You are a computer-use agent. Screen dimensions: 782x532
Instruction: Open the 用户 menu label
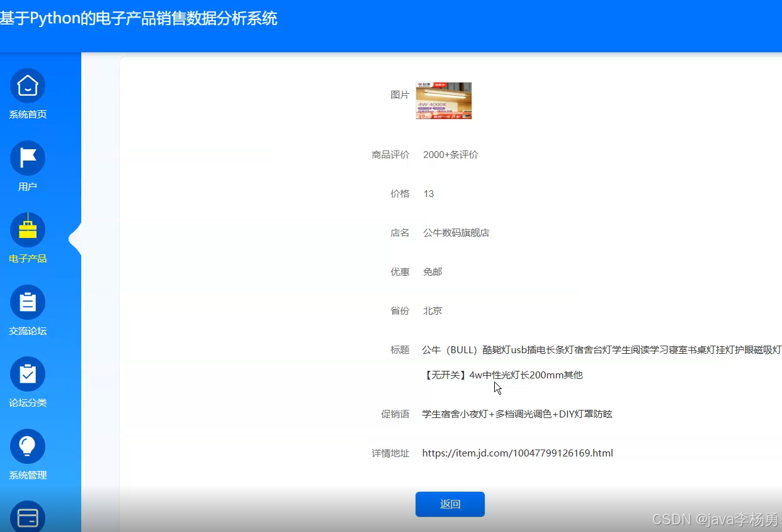[x=28, y=187]
